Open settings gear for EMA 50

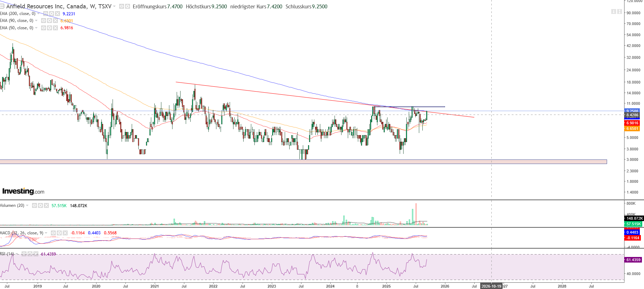pyautogui.click(x=49, y=28)
